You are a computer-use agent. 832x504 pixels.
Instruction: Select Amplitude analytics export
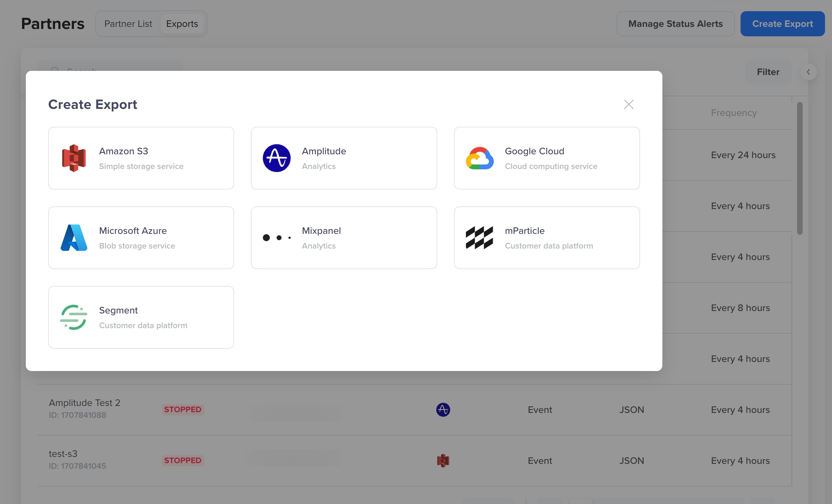[x=343, y=157]
